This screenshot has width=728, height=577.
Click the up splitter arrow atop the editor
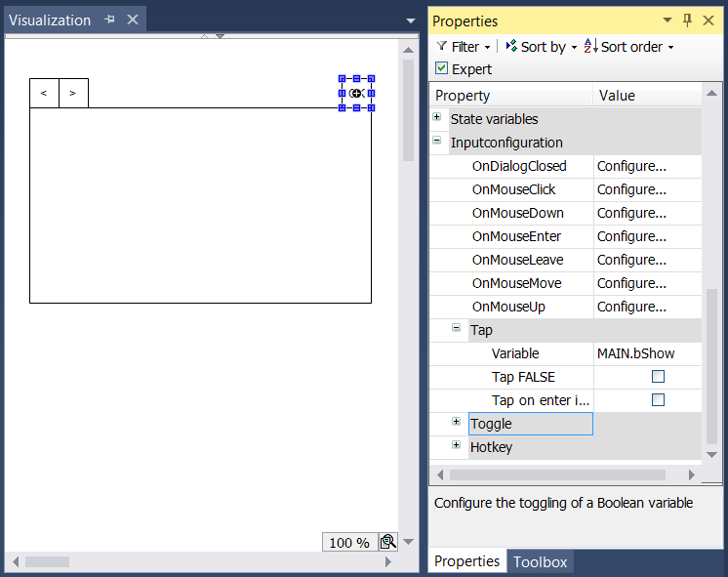point(204,36)
